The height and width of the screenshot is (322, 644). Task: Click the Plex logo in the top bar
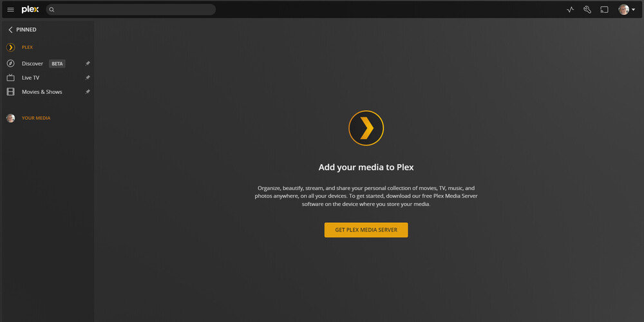tap(30, 10)
